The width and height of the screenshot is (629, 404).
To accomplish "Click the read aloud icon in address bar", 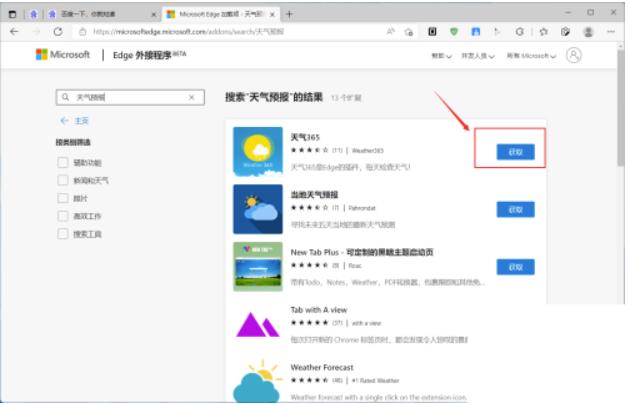I will [390, 32].
